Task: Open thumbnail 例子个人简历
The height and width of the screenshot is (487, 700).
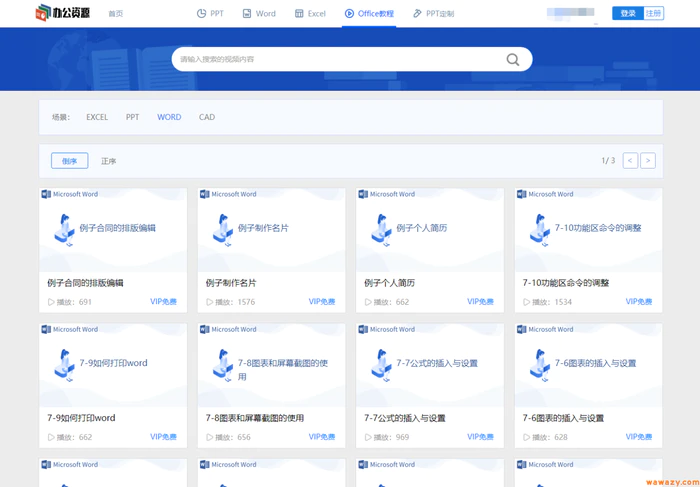Action: 430,230
